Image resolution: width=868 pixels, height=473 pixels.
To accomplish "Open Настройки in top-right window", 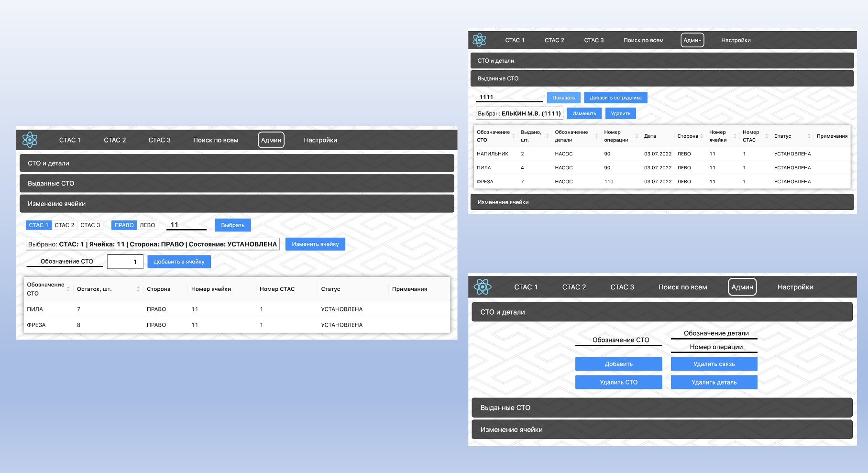I will [x=736, y=40].
